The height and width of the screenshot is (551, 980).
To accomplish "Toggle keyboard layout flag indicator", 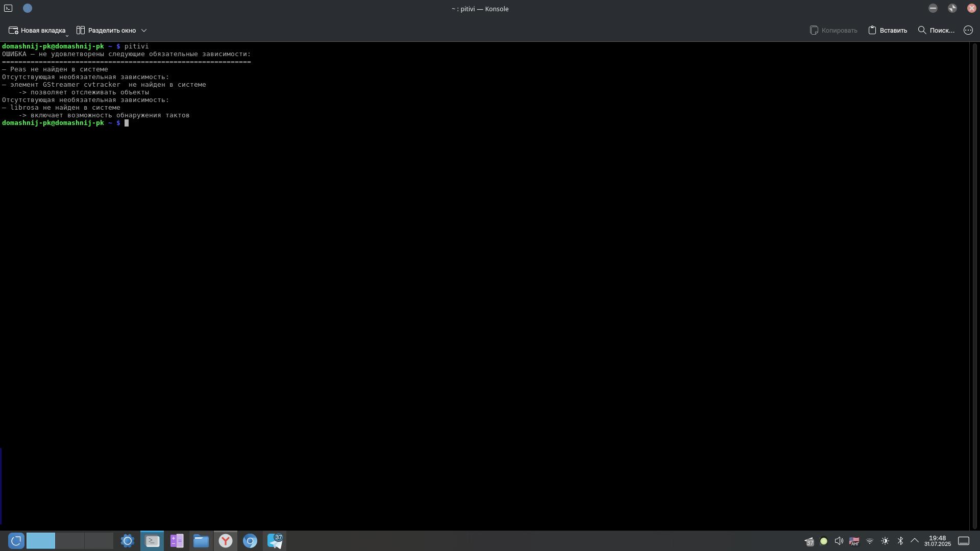I will point(854,541).
